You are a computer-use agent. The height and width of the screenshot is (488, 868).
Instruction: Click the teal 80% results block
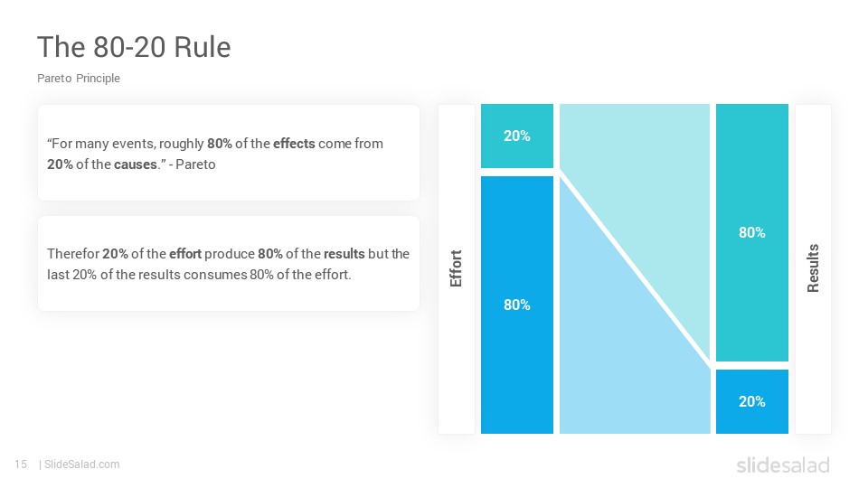tap(751, 232)
